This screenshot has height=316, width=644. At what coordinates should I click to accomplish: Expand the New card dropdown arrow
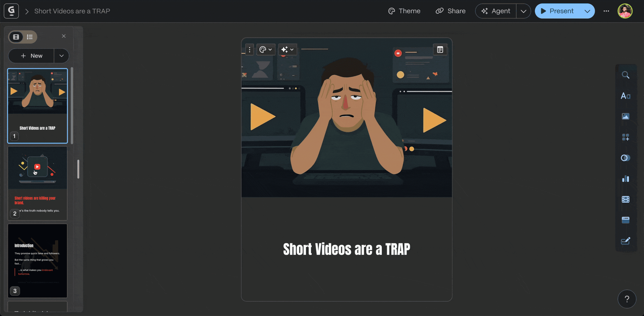point(61,56)
